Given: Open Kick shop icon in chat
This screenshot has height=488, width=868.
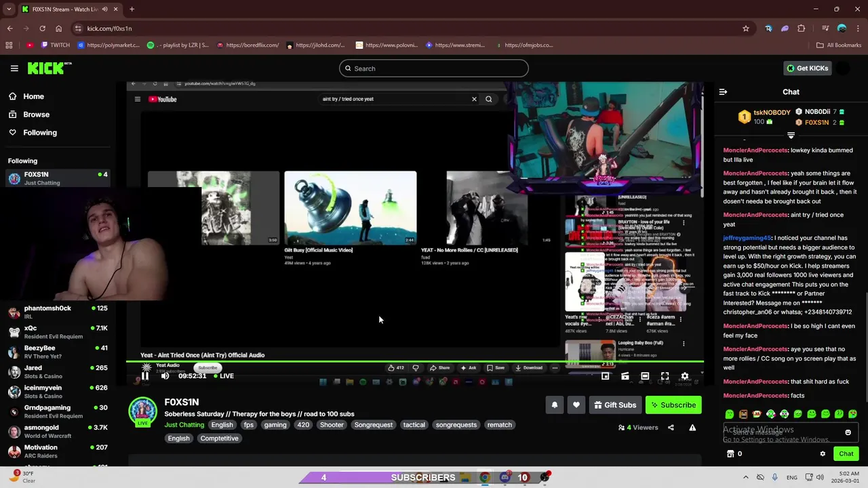Looking at the screenshot, I should click(x=730, y=454).
